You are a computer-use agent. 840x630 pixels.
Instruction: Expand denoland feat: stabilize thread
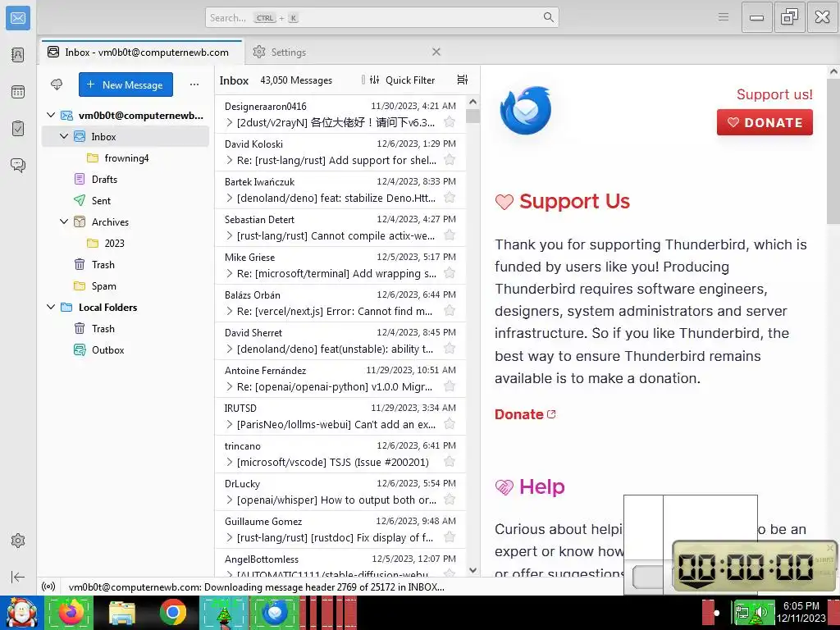tap(230, 199)
